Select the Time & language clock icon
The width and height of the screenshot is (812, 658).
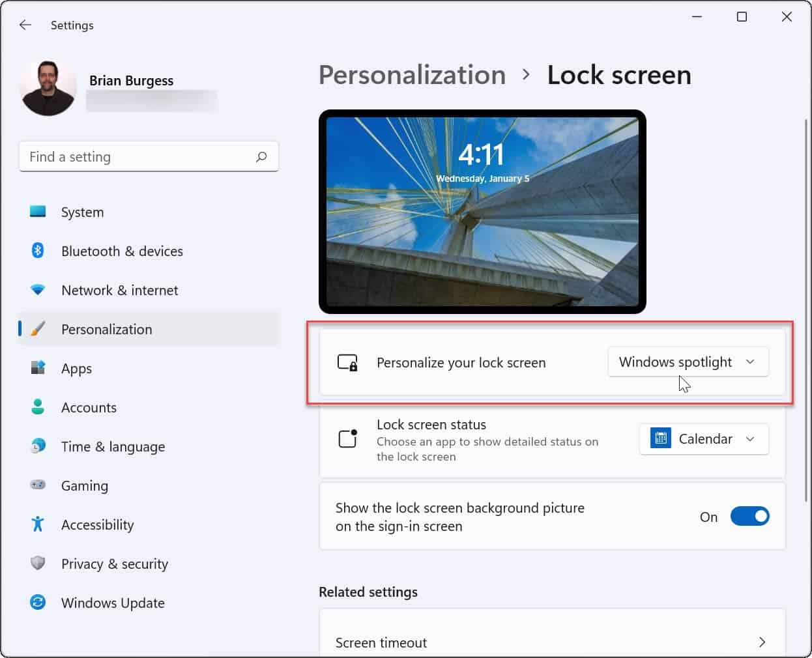click(x=37, y=446)
